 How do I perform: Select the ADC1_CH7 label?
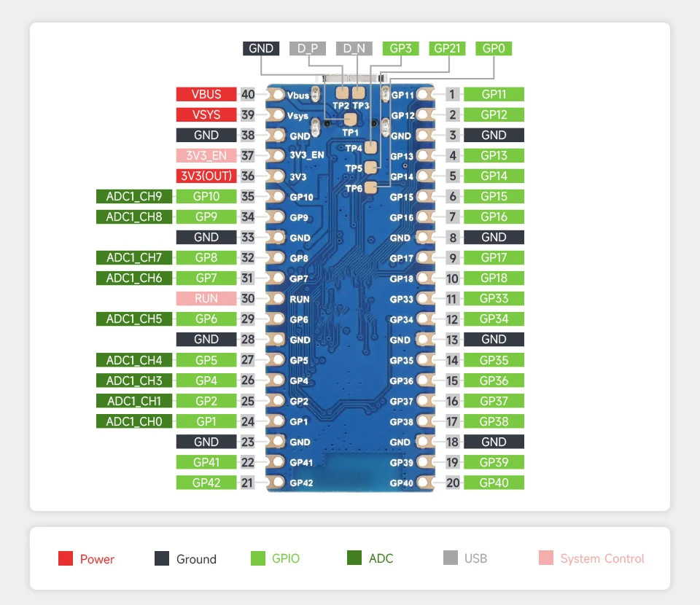pos(134,257)
